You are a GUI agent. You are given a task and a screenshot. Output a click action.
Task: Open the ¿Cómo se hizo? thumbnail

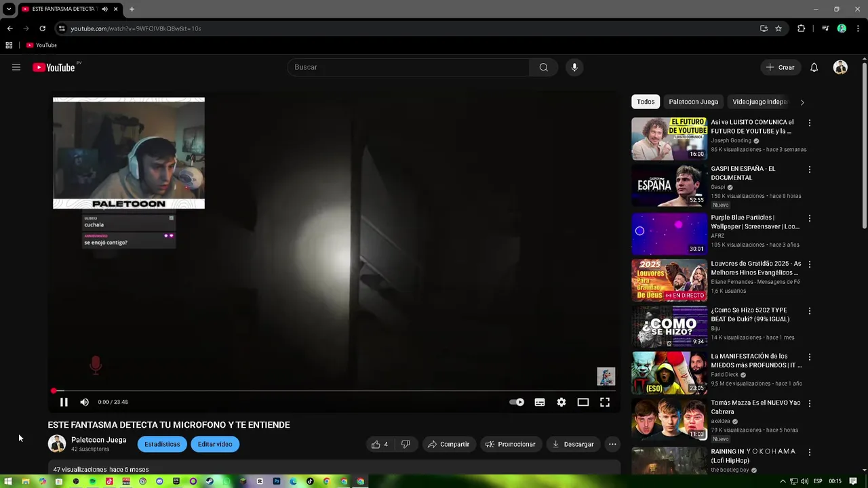669,326
